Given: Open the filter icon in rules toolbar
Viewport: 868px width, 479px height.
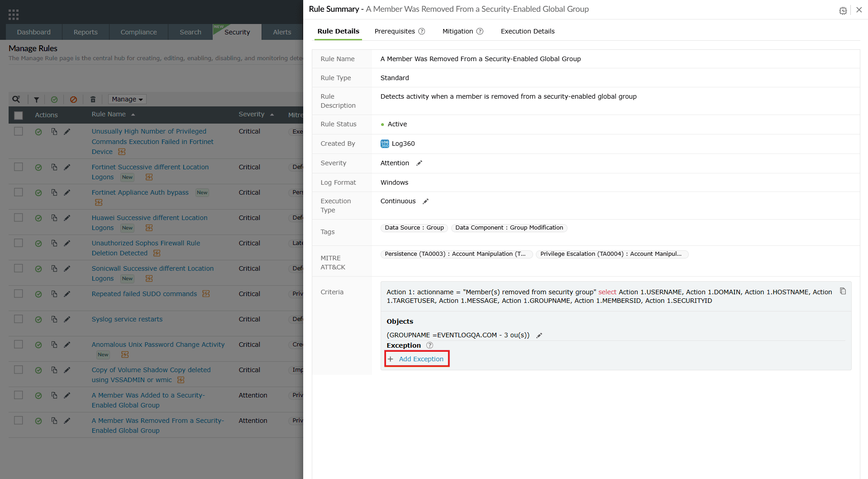Looking at the screenshot, I should 37,100.
